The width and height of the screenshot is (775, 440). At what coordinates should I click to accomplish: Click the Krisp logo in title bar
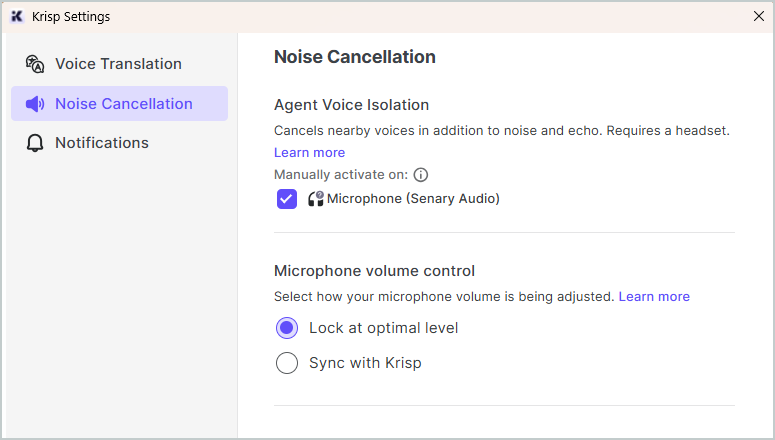click(x=17, y=16)
